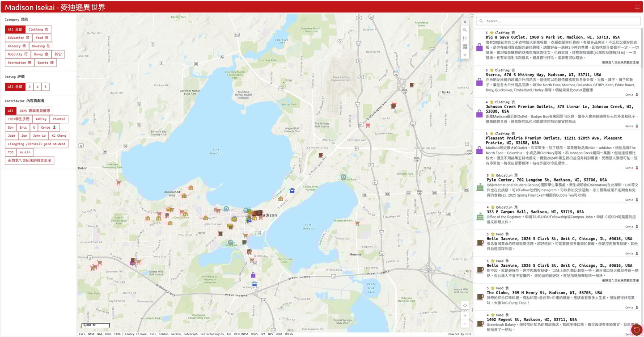
Task: Filter by Sports 運 category
Action: pyautogui.click(x=46, y=63)
